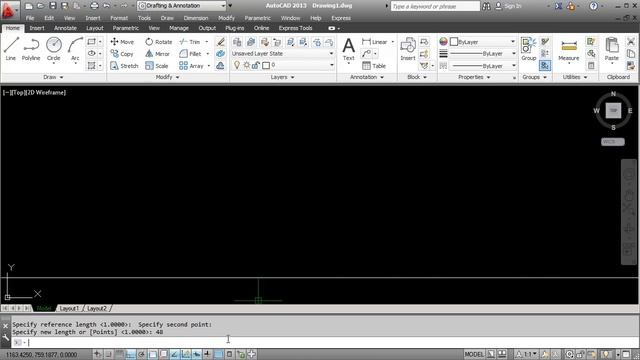640x360 pixels.
Task: Switch to the Insert ribbon tab
Action: (x=37, y=28)
